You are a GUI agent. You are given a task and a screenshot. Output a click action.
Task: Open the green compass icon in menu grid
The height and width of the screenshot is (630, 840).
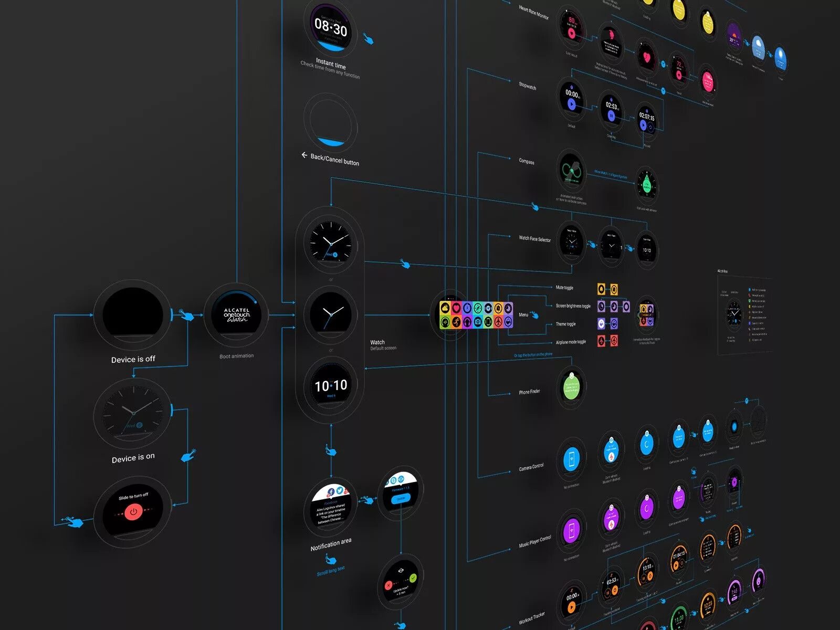tap(478, 308)
